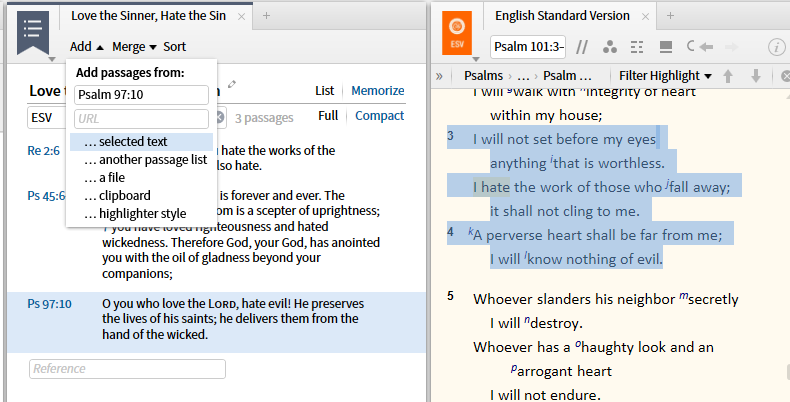Choose '… a file' option
Viewport: 790px width, 402px height.
click(141, 178)
